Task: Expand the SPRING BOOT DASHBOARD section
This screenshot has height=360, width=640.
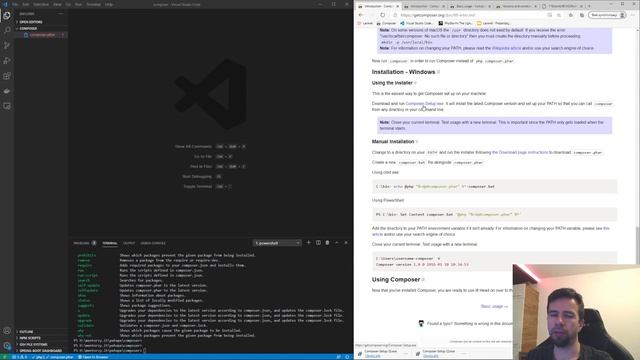Action: (x=40, y=351)
